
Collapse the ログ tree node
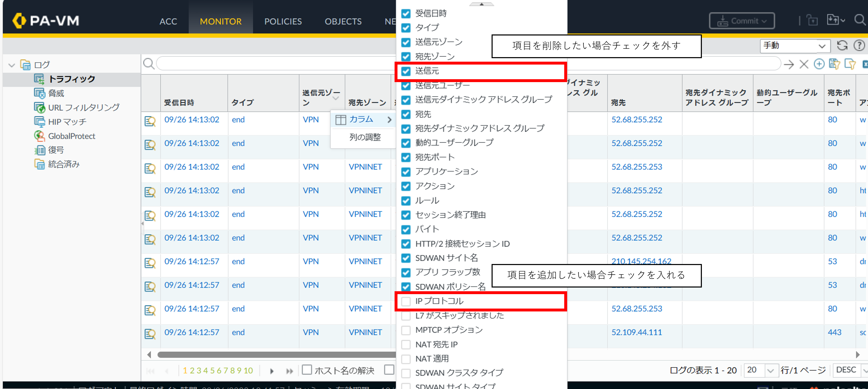point(12,65)
